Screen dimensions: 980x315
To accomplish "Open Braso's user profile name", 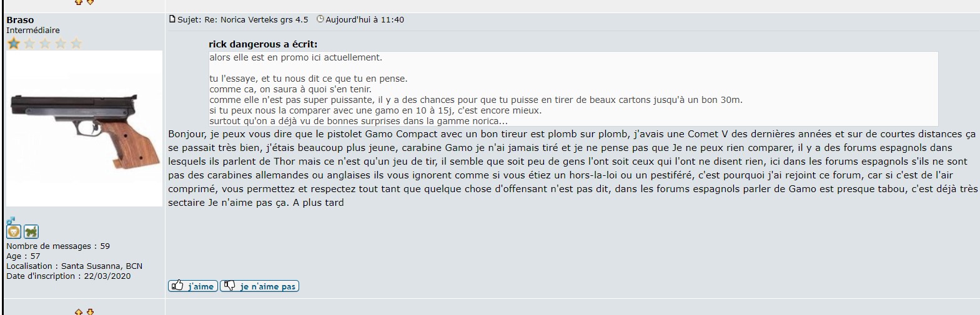I will click(20, 20).
